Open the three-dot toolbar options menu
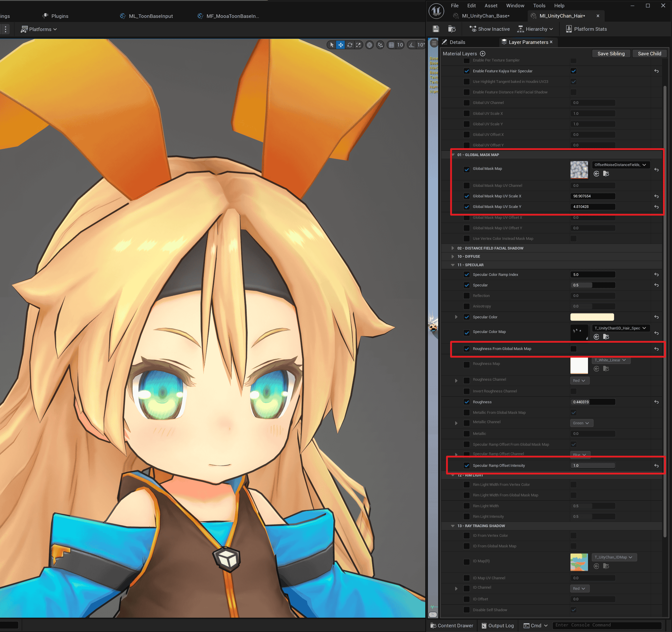Screen dimensions: 672x632 click(x=5, y=29)
